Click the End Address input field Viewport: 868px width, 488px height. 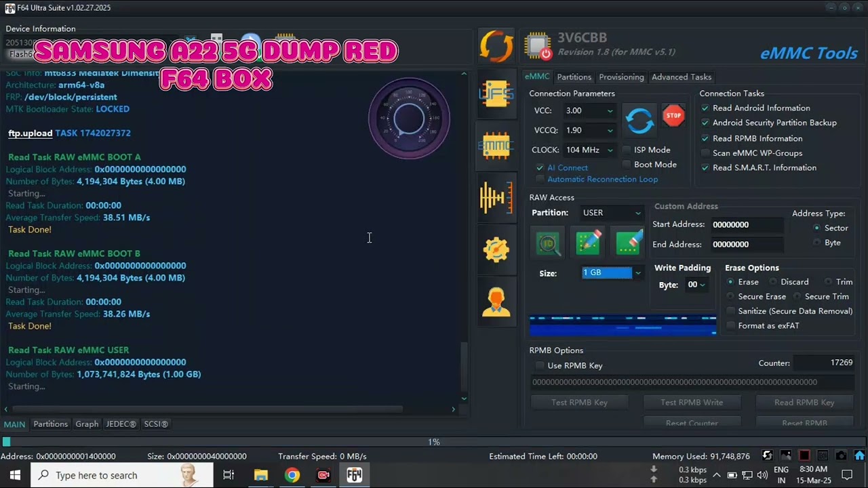[x=747, y=245]
